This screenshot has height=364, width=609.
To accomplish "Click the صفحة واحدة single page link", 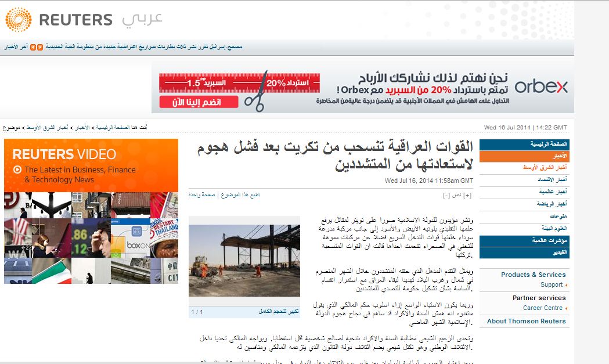I will coord(201,195).
